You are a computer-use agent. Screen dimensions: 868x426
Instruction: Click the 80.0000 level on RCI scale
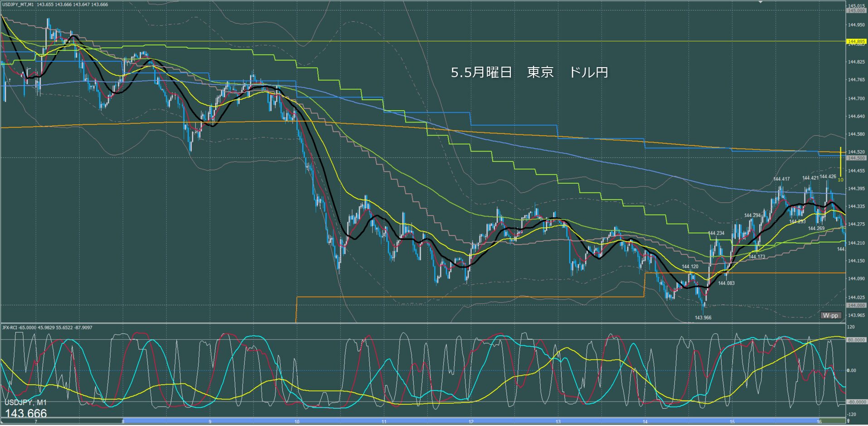[856, 339]
